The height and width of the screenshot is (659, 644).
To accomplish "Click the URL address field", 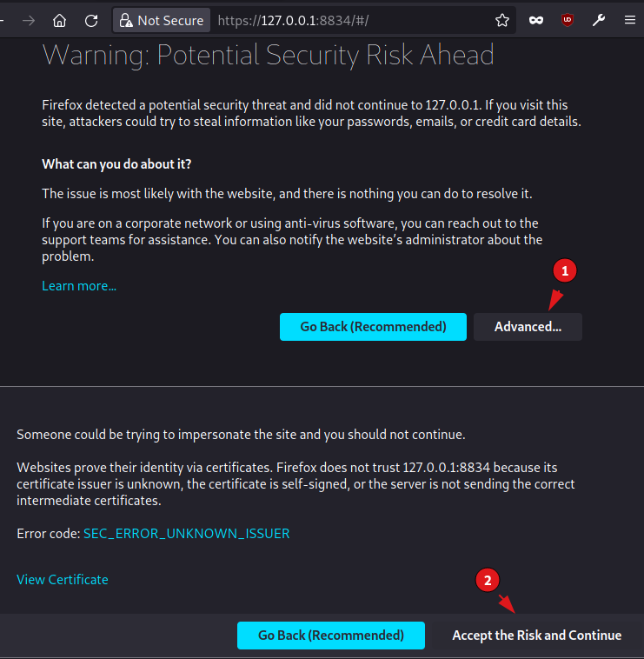I will [x=348, y=20].
